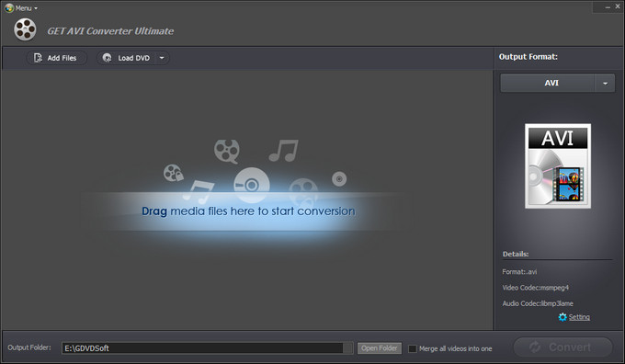
Task: Click the Details: heading
Action: [x=516, y=254]
